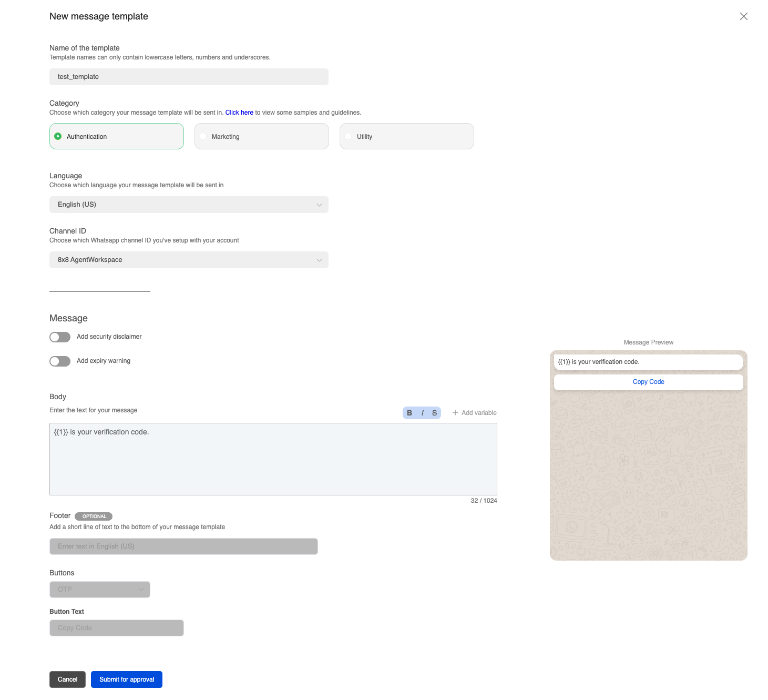Viewport: 768px width, 700px height.
Task: Follow the Click here guidelines link
Action: [239, 113]
